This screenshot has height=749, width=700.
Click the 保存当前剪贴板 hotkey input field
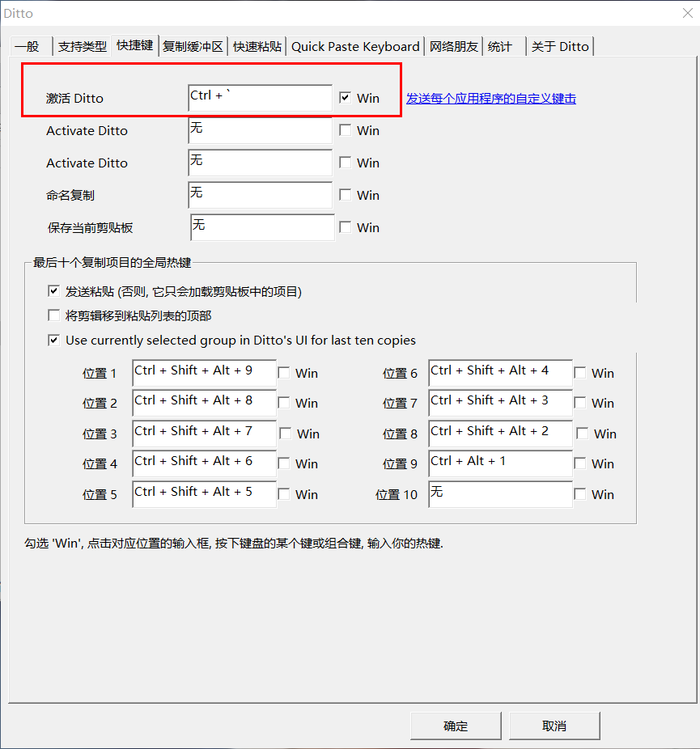[x=262, y=227]
